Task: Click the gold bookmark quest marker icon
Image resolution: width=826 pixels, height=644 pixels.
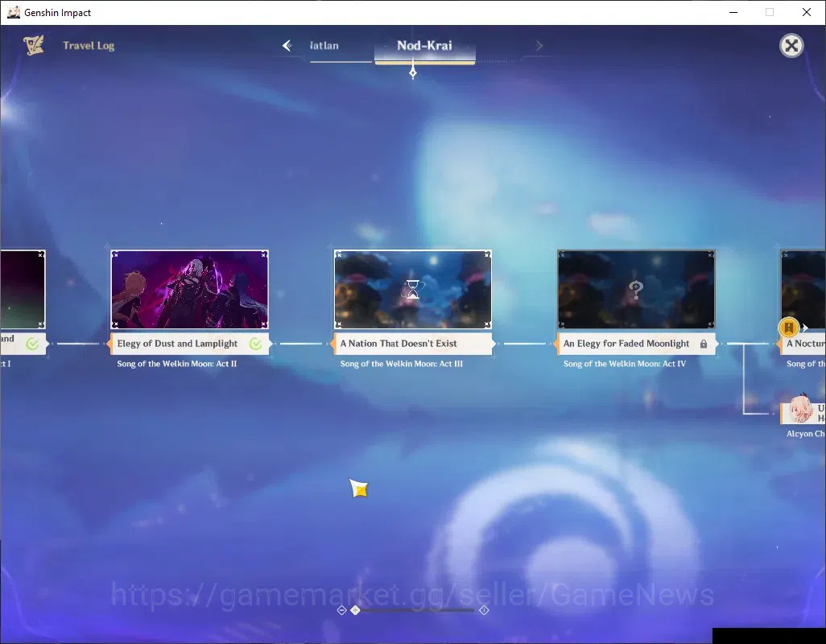Action: click(789, 328)
